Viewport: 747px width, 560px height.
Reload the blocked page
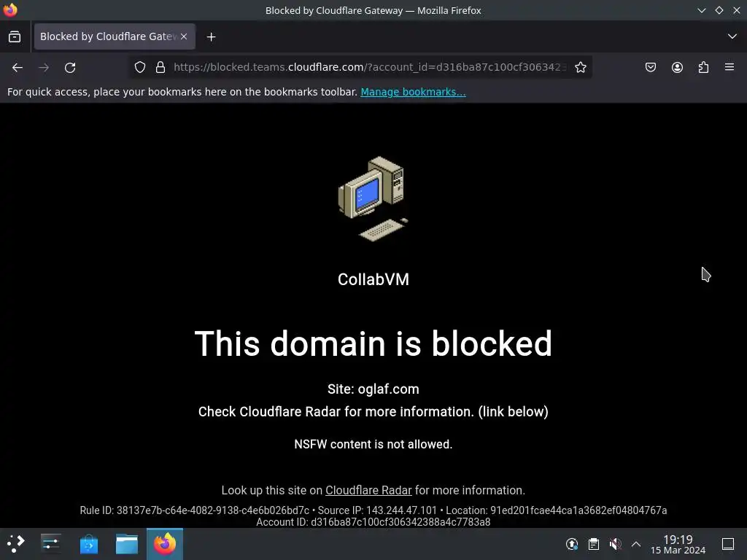pyautogui.click(x=70, y=68)
